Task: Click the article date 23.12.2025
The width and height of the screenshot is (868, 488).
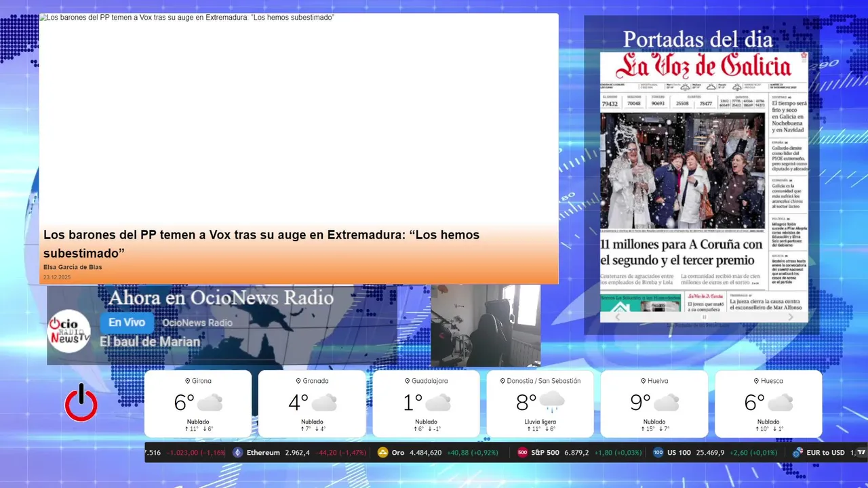Action: click(x=57, y=278)
